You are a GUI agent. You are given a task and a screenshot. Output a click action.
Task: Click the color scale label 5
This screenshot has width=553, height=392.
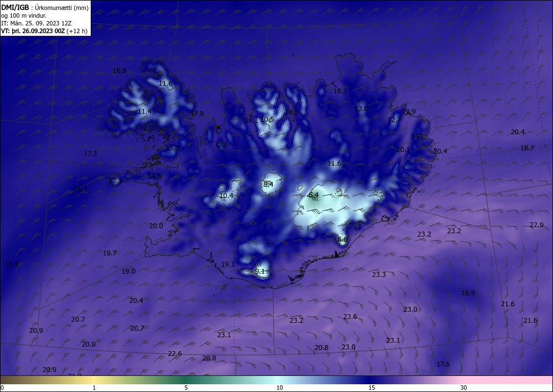point(186,388)
